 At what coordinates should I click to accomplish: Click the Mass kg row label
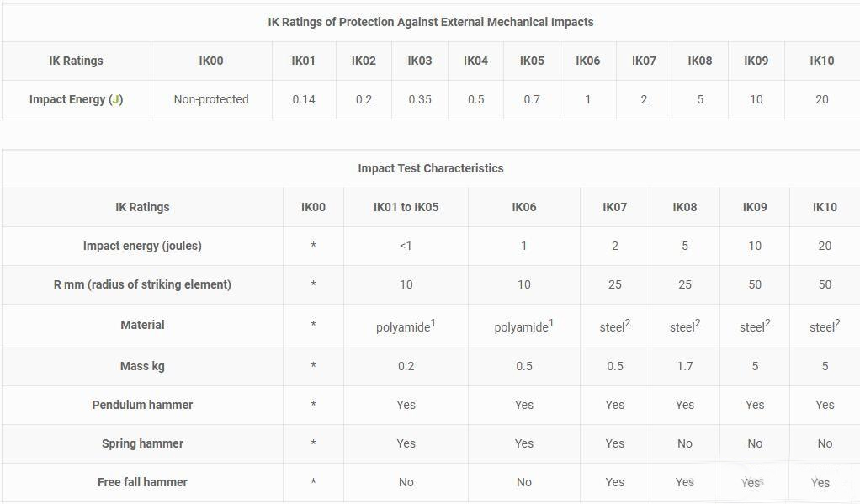(142, 366)
